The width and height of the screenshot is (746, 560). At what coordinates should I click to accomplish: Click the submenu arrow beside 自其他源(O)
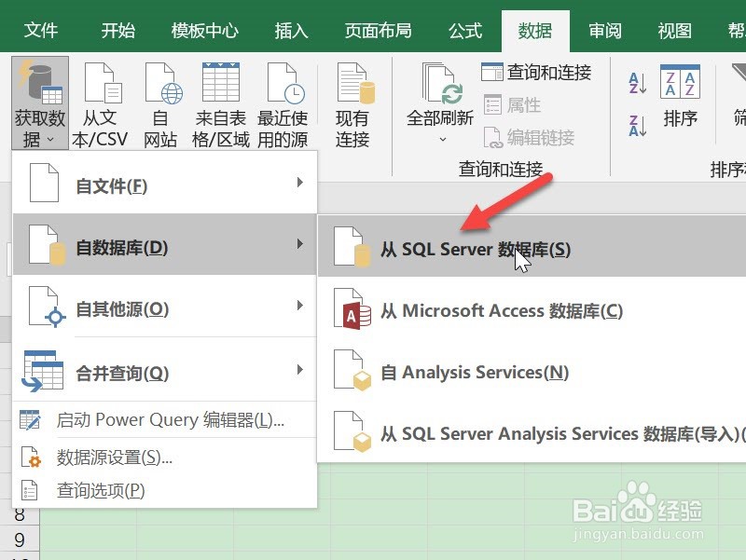click(299, 306)
